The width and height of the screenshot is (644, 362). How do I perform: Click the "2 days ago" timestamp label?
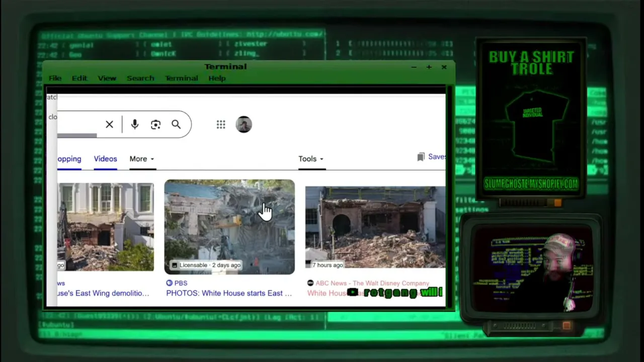pos(226,265)
